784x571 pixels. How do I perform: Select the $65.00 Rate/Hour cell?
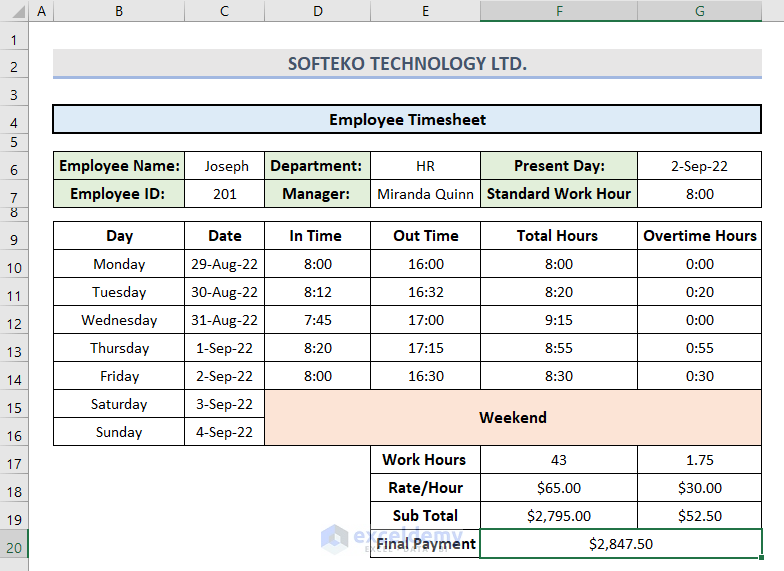(559, 488)
